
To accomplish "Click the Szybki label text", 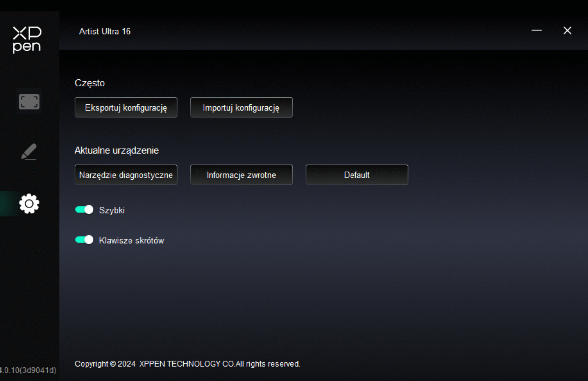I will 112,210.
